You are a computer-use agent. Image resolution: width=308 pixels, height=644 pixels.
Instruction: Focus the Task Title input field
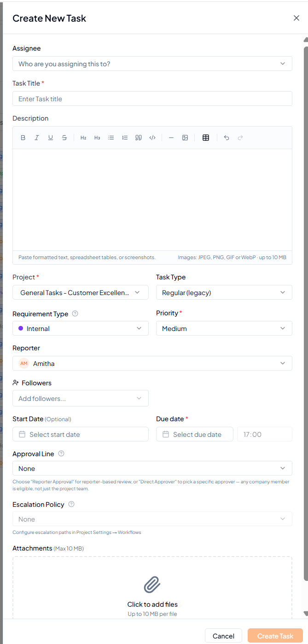[152, 99]
